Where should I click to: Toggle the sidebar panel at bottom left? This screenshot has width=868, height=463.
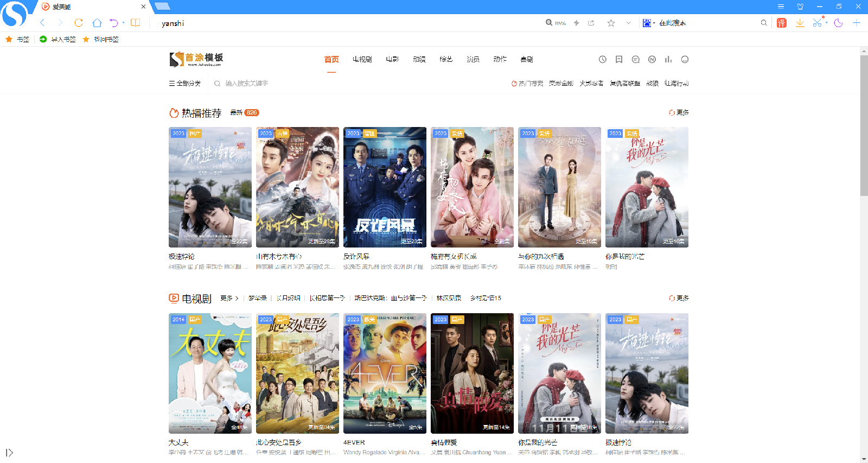(9, 453)
